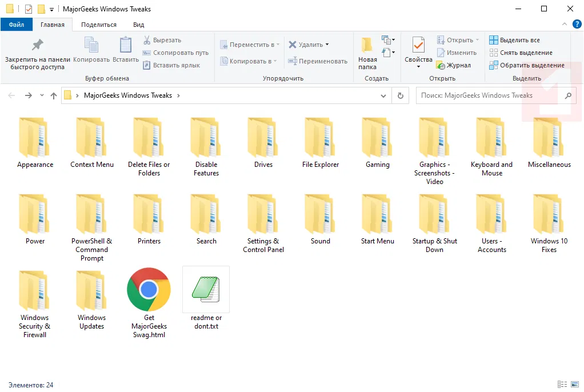Select the Search folder
The width and height of the screenshot is (584, 392).
[206, 220]
